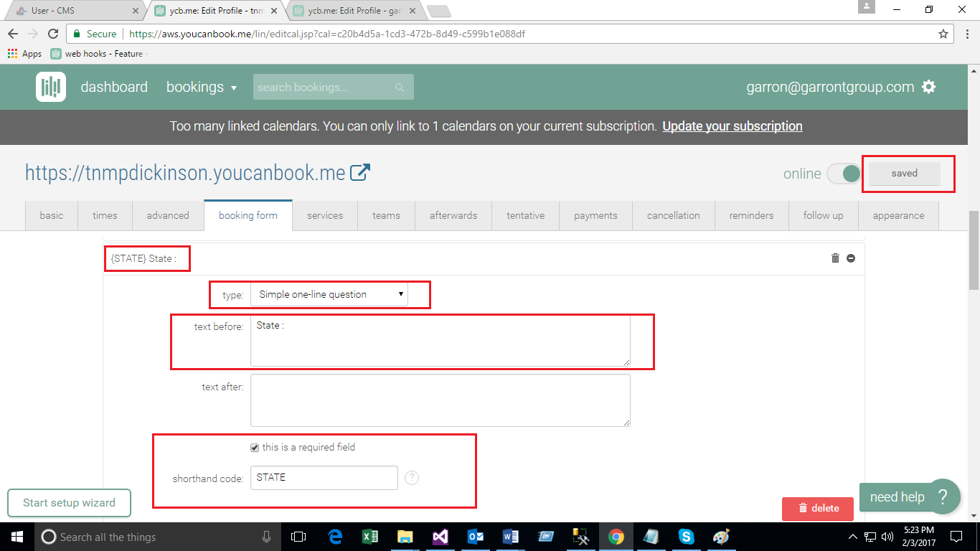Click inside the text after box
Viewport: 980px width, 551px height.
[x=440, y=400]
